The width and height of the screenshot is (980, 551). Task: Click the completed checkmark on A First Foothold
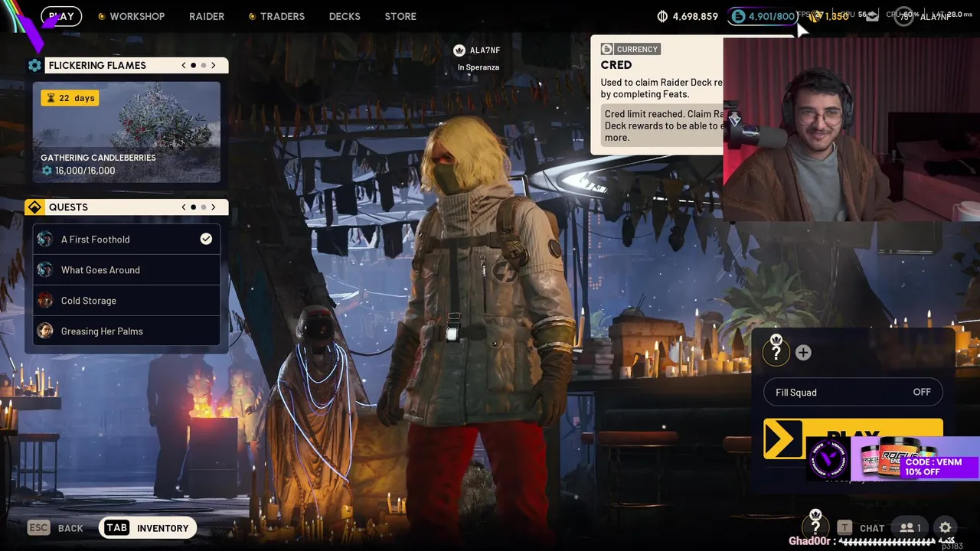(x=206, y=239)
